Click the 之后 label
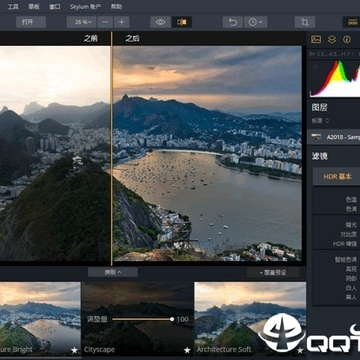The image size is (360, 360). [132, 38]
